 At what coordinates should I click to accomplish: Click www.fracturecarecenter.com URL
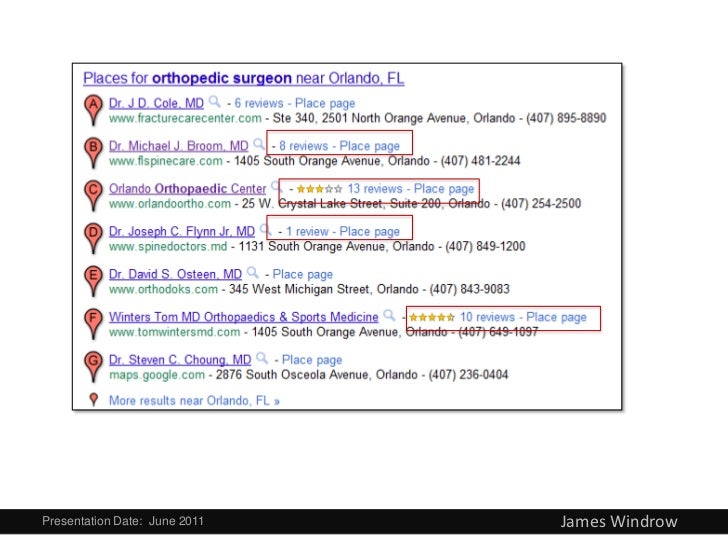pyautogui.click(x=185, y=118)
